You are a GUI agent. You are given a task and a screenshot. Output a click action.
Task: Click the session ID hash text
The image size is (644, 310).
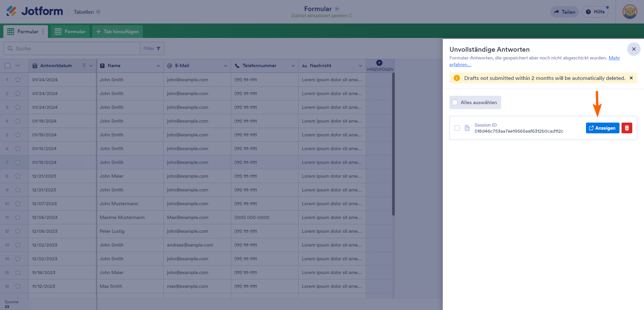click(x=519, y=131)
